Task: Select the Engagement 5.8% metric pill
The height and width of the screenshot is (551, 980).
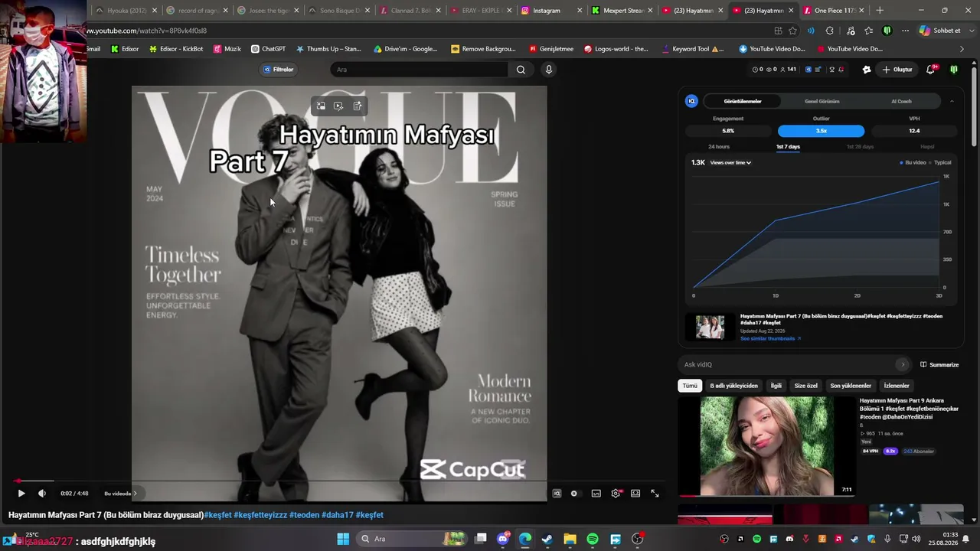Action: [x=728, y=131]
